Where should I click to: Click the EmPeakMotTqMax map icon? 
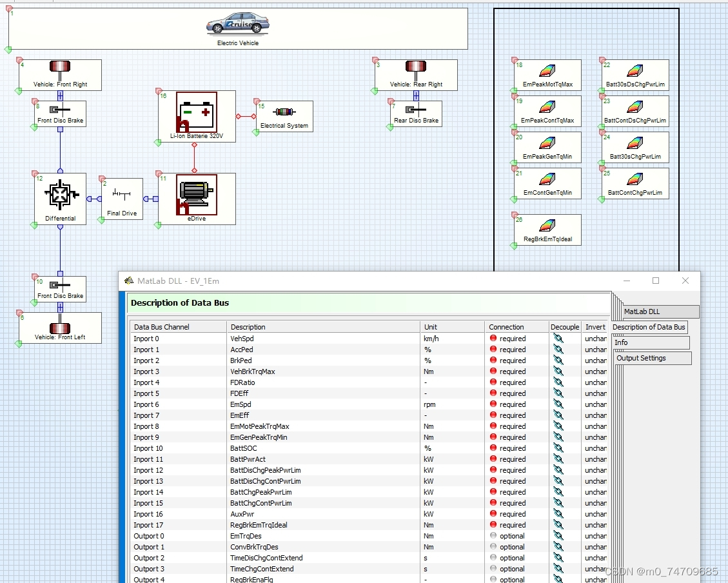[547, 70]
